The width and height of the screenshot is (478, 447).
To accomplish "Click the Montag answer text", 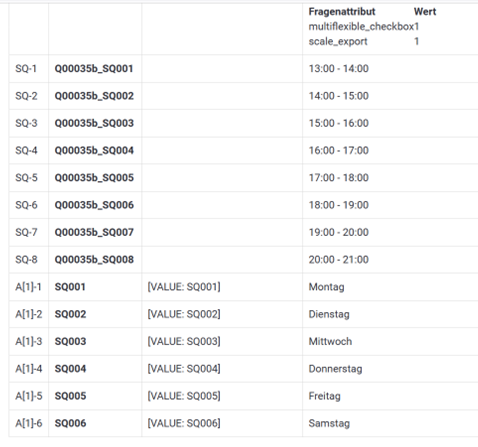I will tap(326, 287).
